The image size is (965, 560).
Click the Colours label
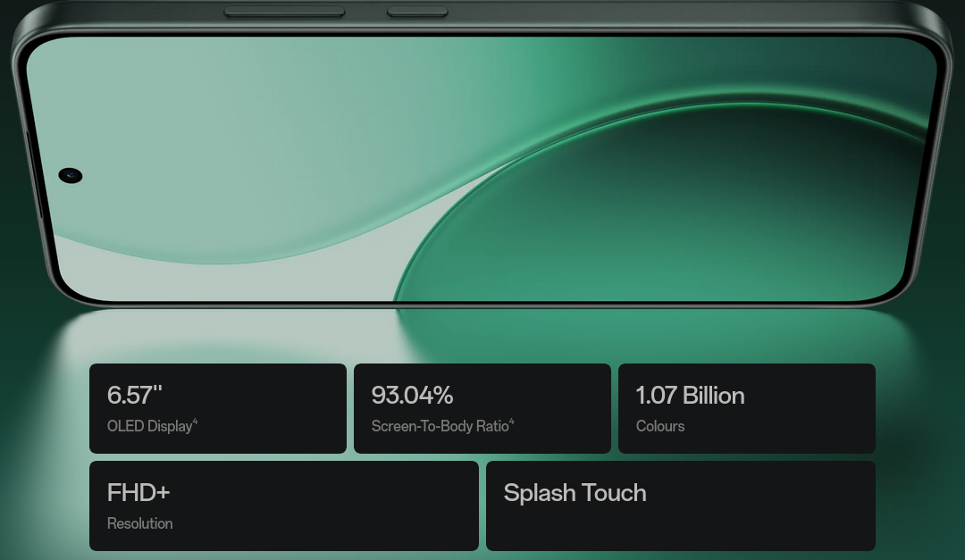click(660, 427)
